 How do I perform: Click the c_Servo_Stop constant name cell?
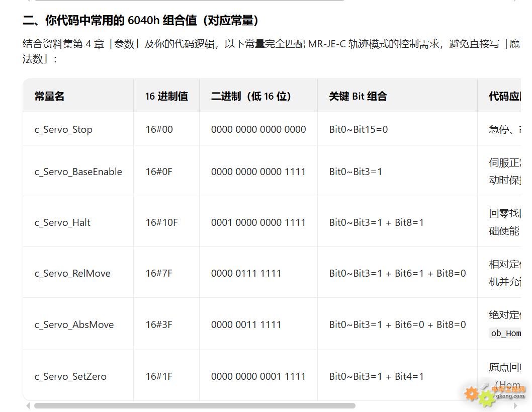click(63, 129)
